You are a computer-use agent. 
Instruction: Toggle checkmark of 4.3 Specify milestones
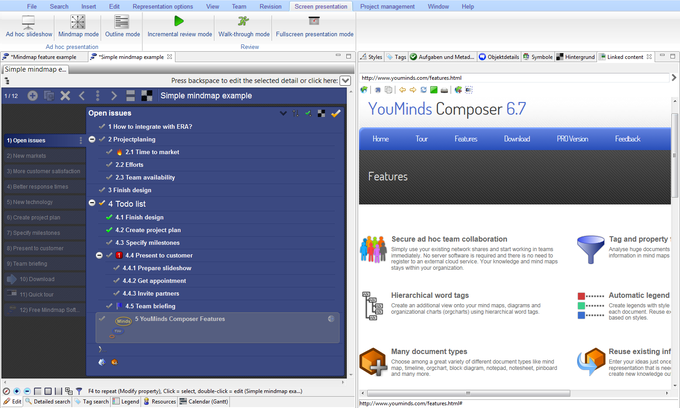109,242
